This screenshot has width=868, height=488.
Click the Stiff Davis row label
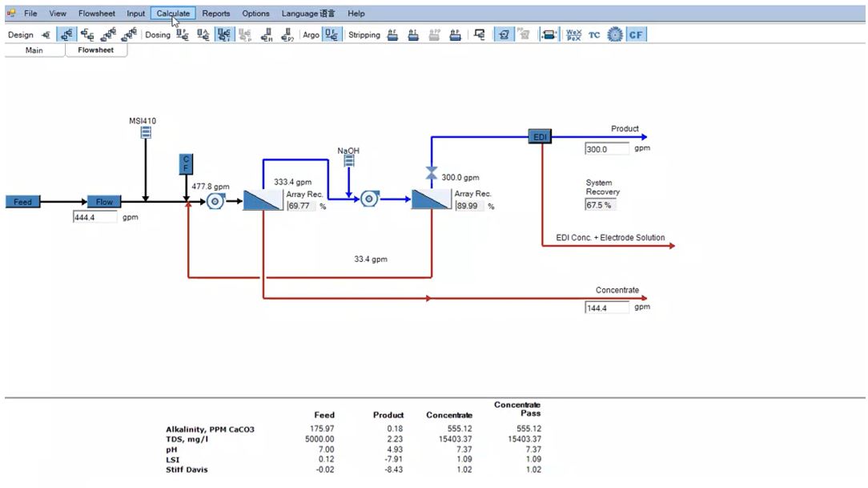coord(187,470)
